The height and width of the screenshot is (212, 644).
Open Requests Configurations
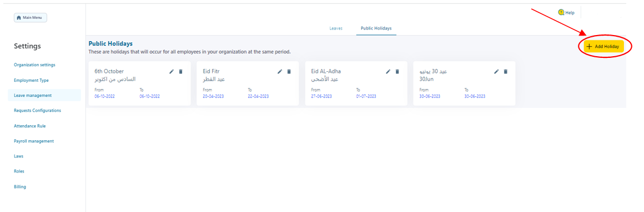37,111
